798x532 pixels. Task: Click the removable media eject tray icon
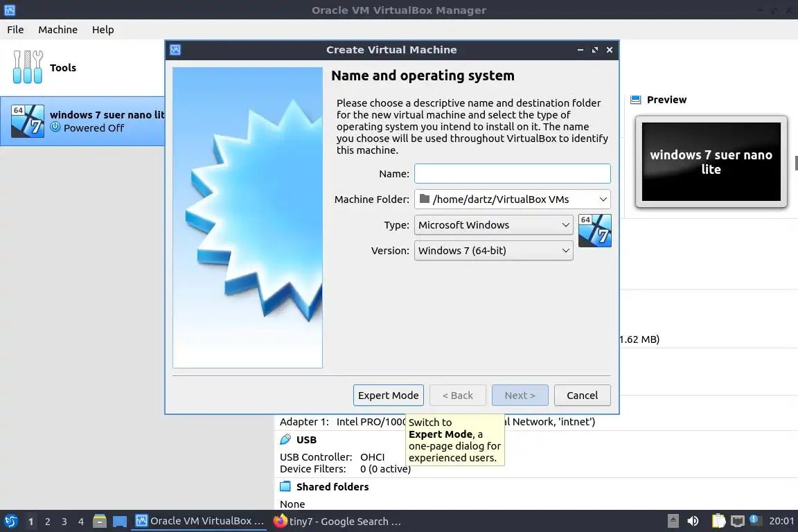(x=673, y=521)
